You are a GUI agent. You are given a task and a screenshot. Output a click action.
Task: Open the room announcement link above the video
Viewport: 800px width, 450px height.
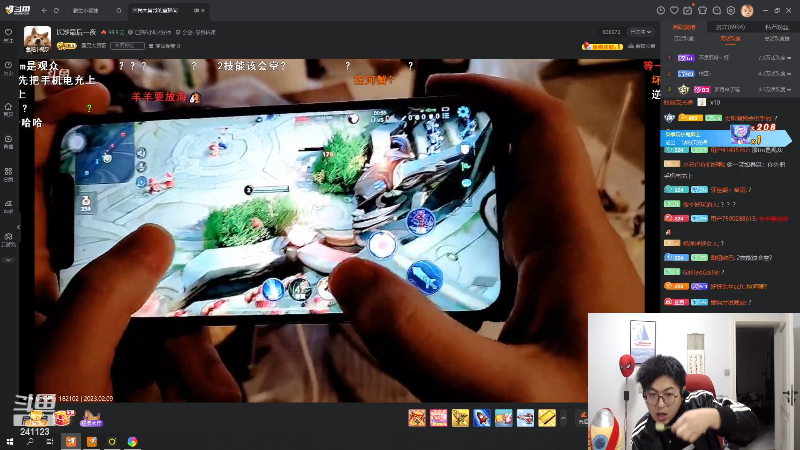pos(641,46)
